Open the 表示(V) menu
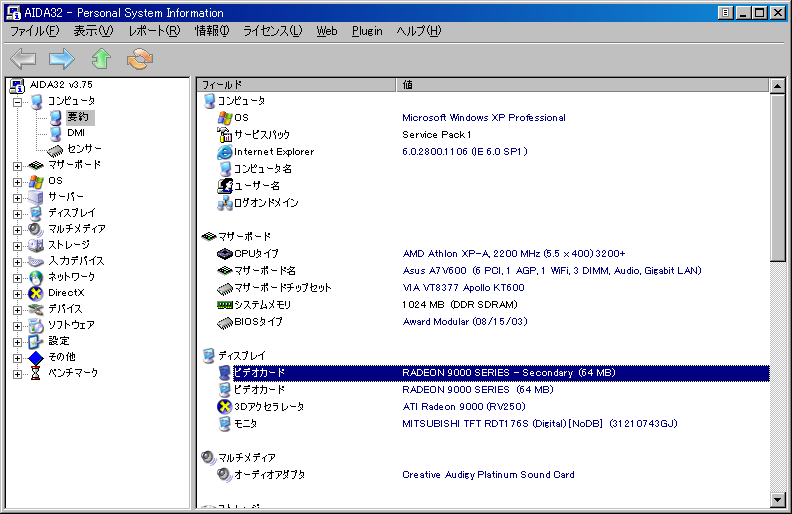The width and height of the screenshot is (792, 514). 93,31
